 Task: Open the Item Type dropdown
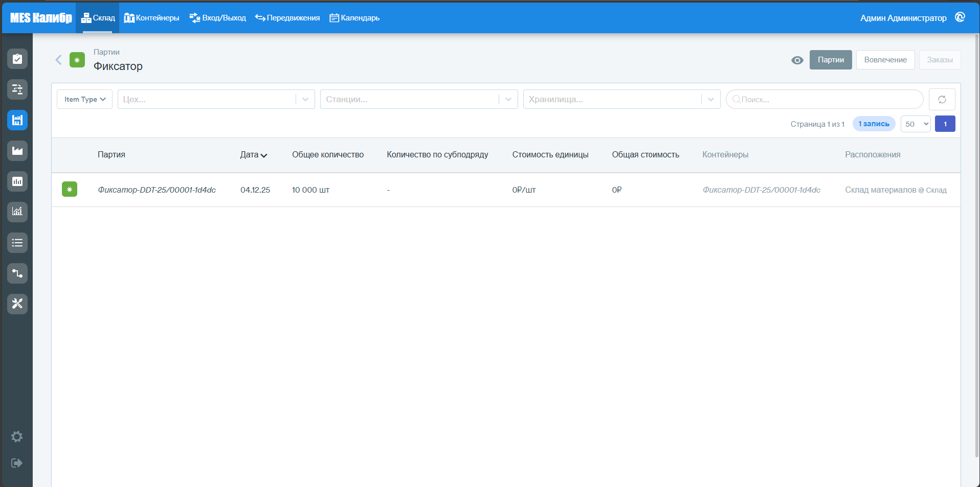84,99
